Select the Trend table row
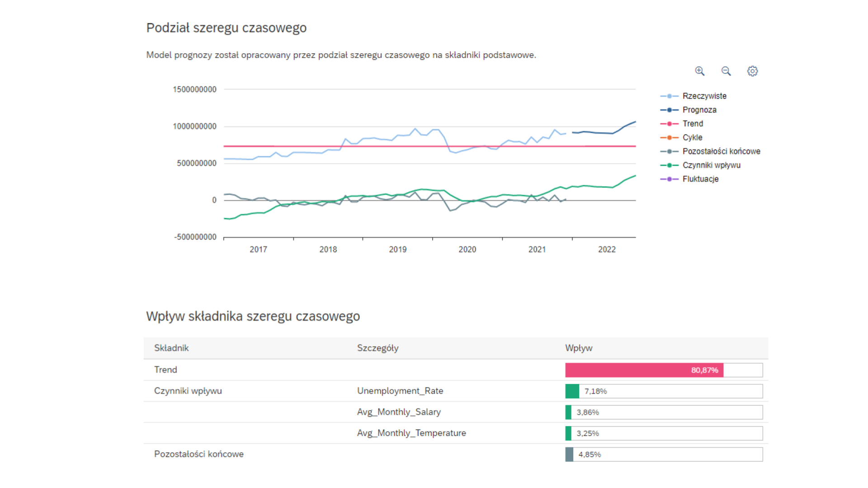The width and height of the screenshot is (868, 488). pyautogui.click(x=165, y=370)
